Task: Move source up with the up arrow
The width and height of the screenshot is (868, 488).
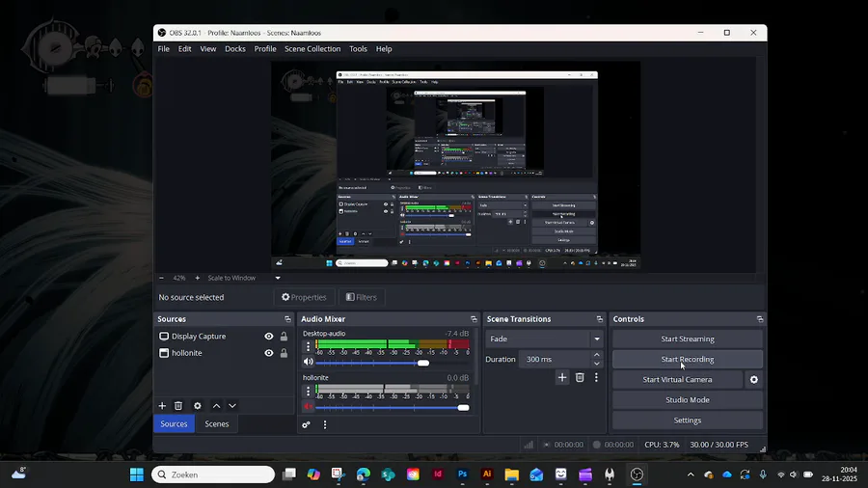Action: (216, 406)
